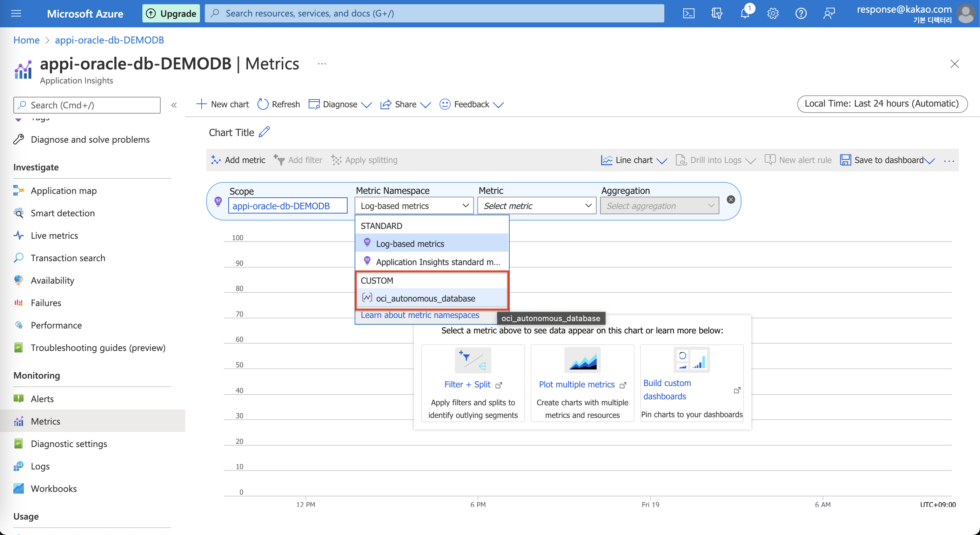
Task: Close the Metrics blade
Action: click(954, 63)
